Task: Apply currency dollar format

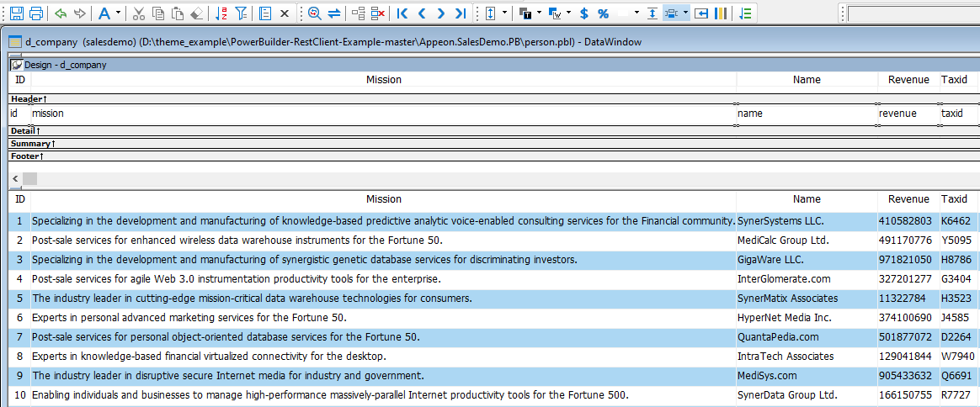Action: [583, 13]
